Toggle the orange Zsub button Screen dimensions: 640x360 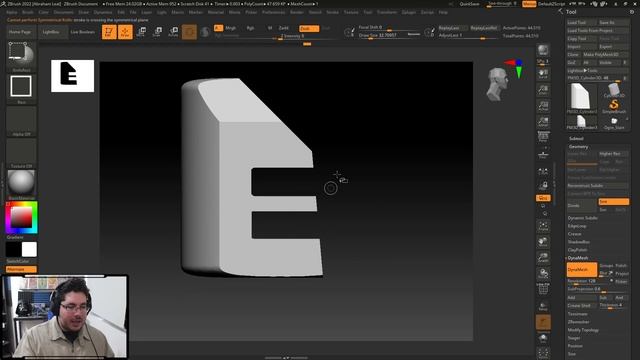click(x=309, y=29)
